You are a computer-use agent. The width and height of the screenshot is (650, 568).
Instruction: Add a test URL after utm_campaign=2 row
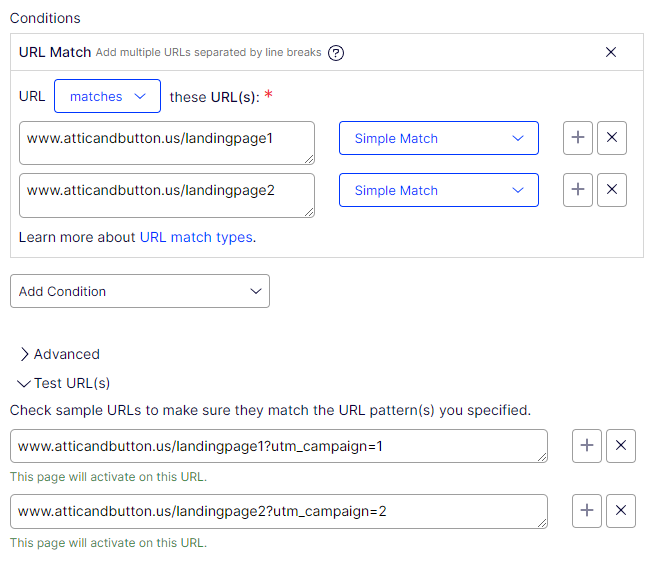(x=587, y=511)
